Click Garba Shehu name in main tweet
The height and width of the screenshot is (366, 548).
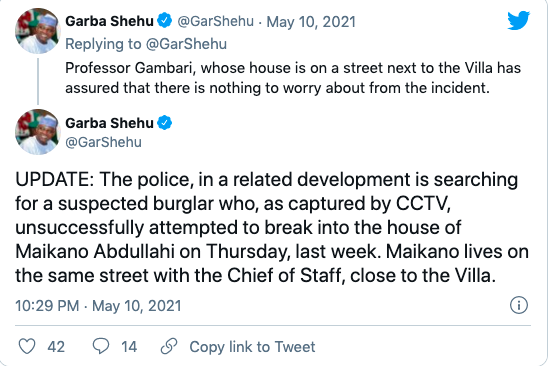point(109,123)
